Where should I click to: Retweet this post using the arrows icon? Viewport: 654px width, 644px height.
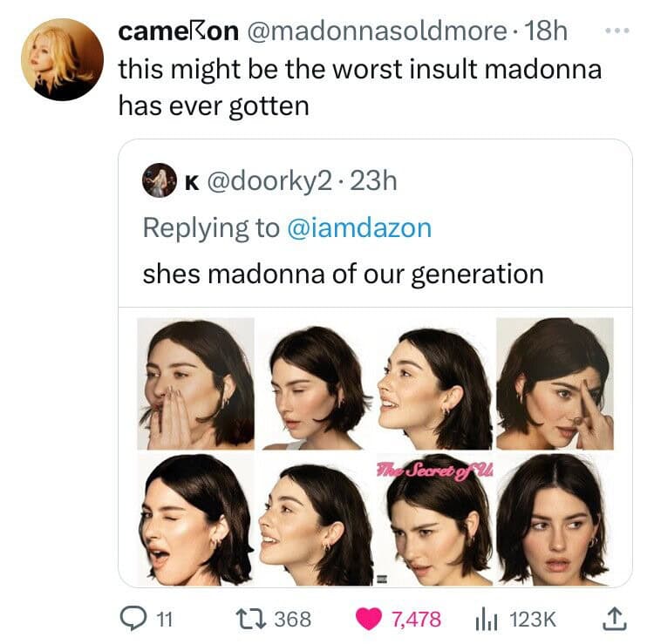(248, 619)
